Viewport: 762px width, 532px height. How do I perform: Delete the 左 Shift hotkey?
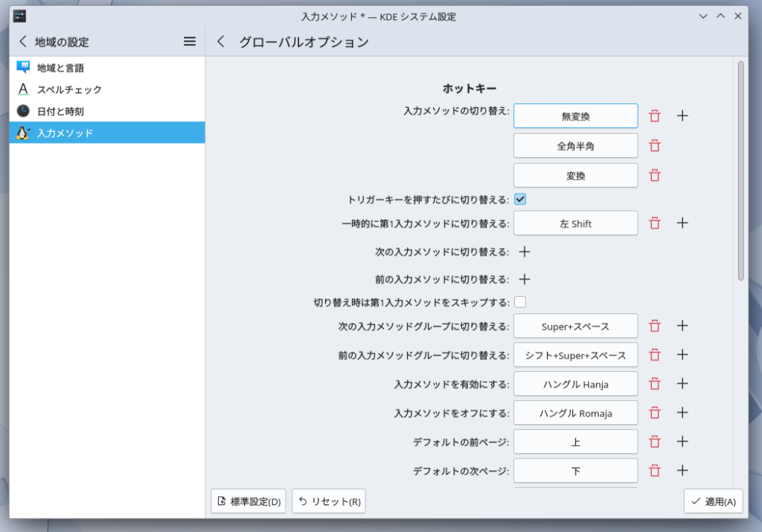(655, 223)
